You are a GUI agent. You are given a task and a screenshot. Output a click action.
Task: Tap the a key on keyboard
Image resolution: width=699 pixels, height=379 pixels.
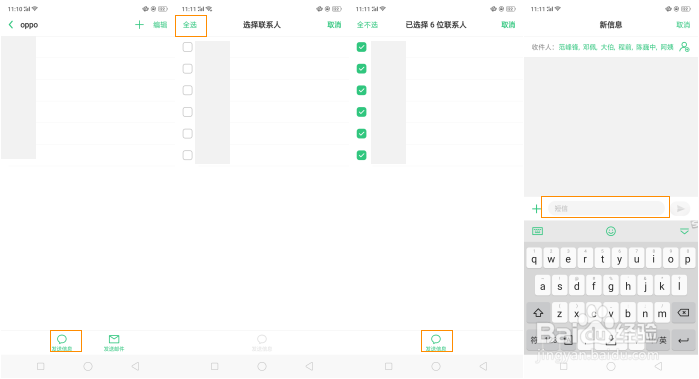543,286
